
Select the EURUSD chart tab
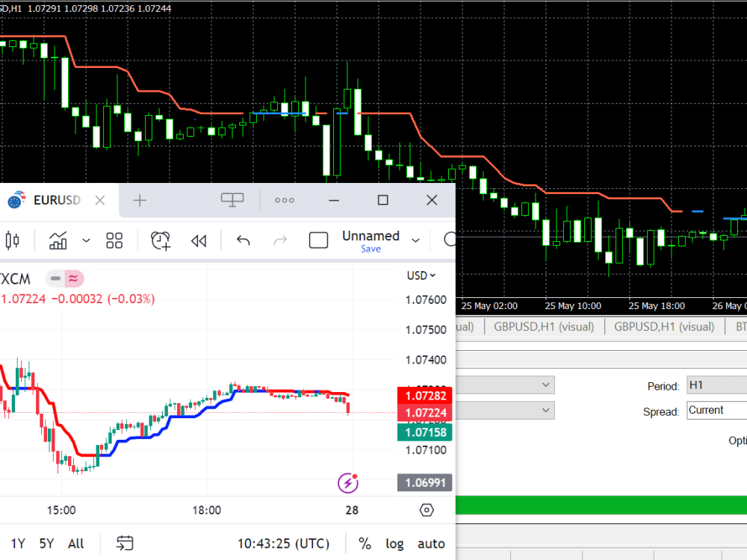coord(58,200)
